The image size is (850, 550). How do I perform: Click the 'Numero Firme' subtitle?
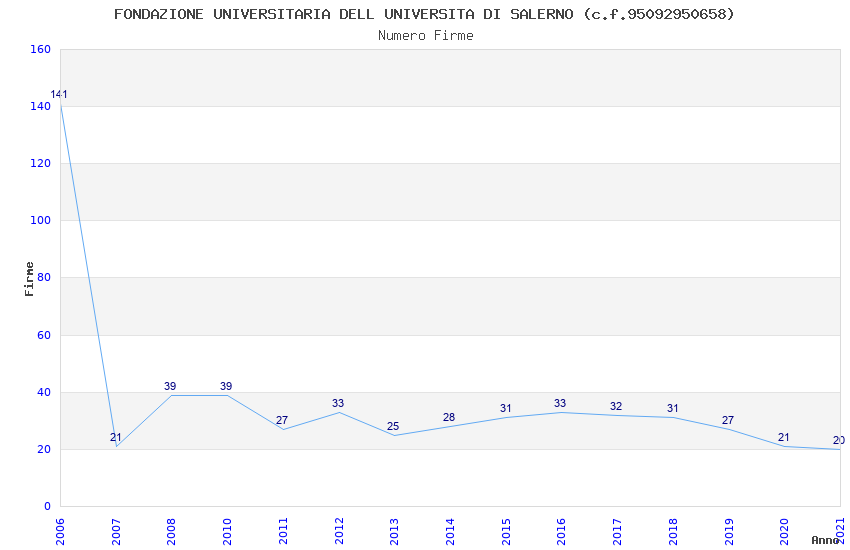point(425,35)
